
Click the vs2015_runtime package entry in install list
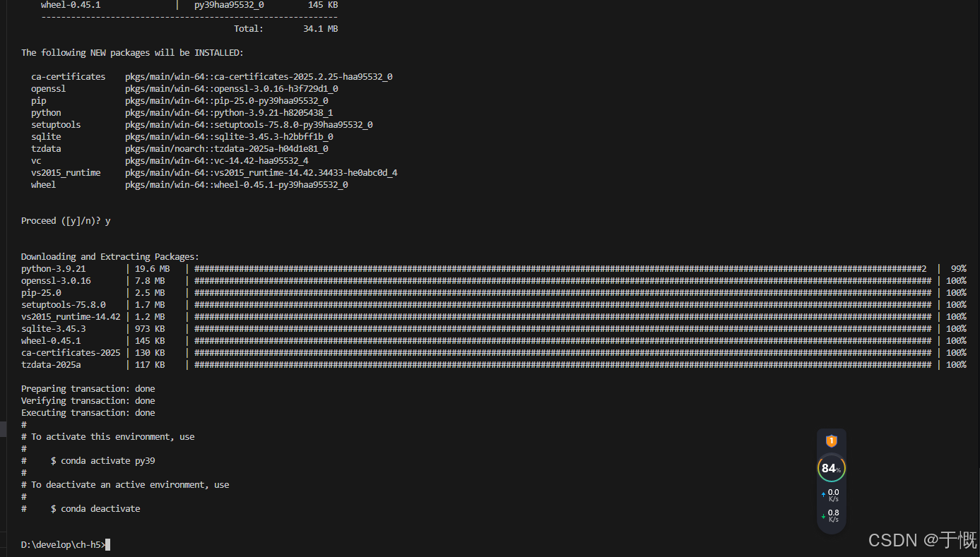pyautogui.click(x=66, y=173)
